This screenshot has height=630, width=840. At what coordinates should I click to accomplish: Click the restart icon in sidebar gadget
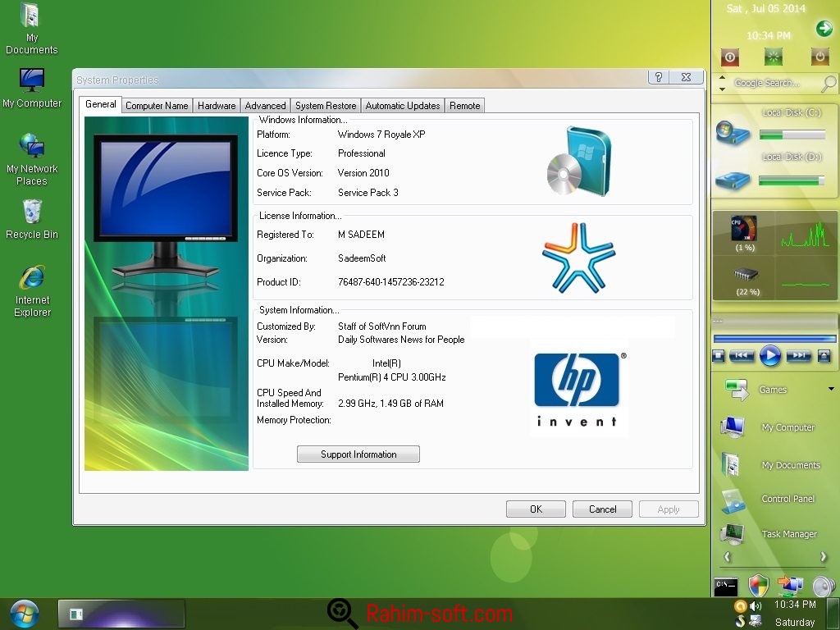773,57
